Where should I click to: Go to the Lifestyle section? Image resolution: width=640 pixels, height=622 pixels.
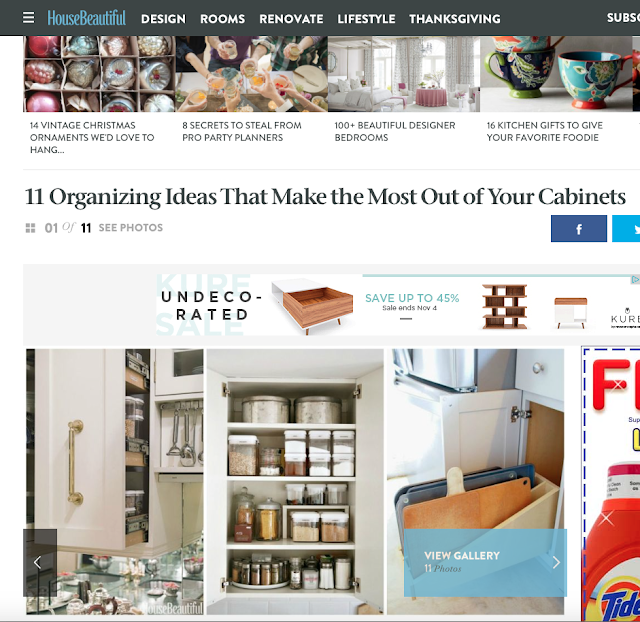pyautogui.click(x=366, y=19)
